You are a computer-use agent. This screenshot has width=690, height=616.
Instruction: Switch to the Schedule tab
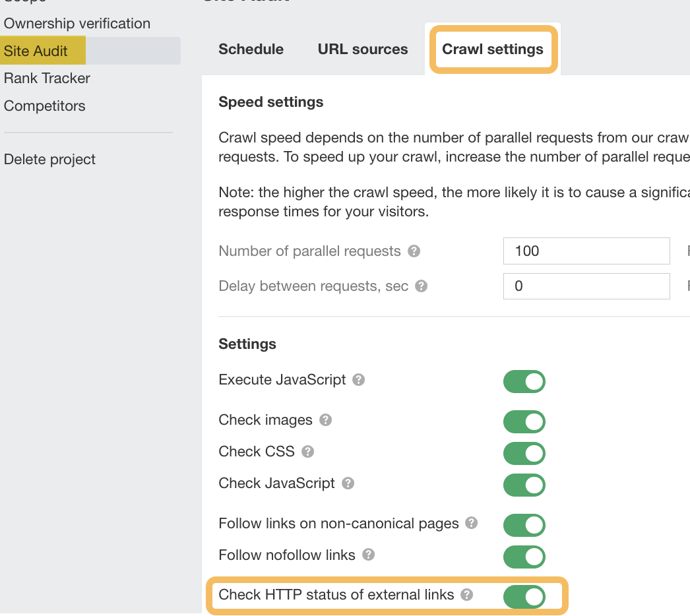coord(251,49)
